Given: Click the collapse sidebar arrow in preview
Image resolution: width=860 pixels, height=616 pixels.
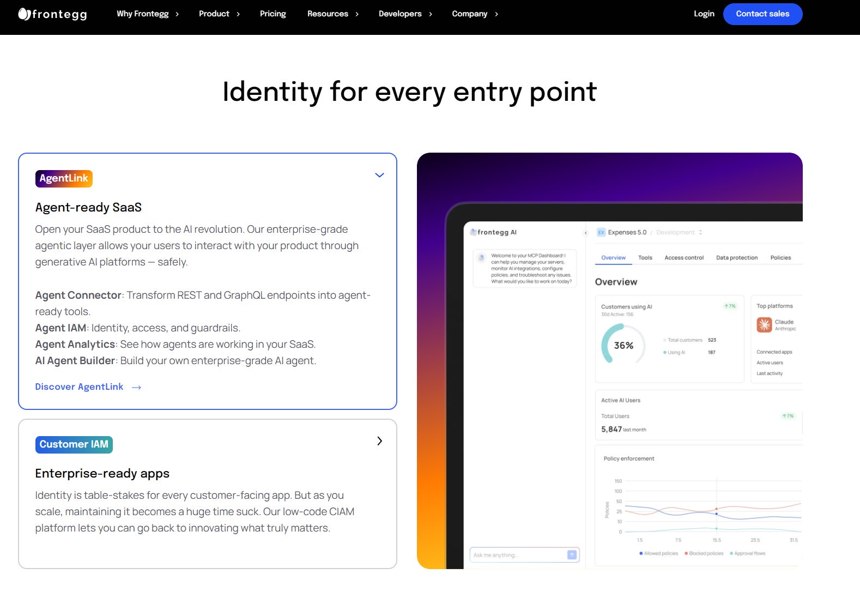Looking at the screenshot, I should pos(586,233).
